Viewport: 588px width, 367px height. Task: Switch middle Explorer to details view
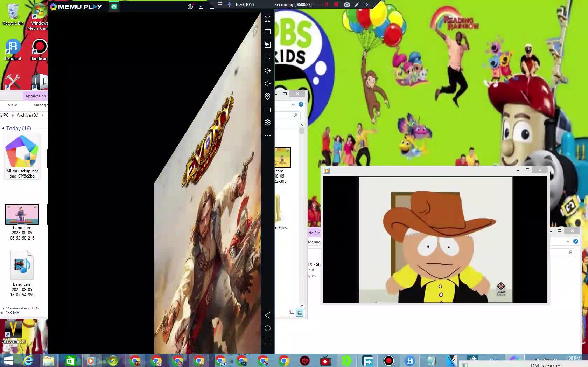(x=292, y=312)
